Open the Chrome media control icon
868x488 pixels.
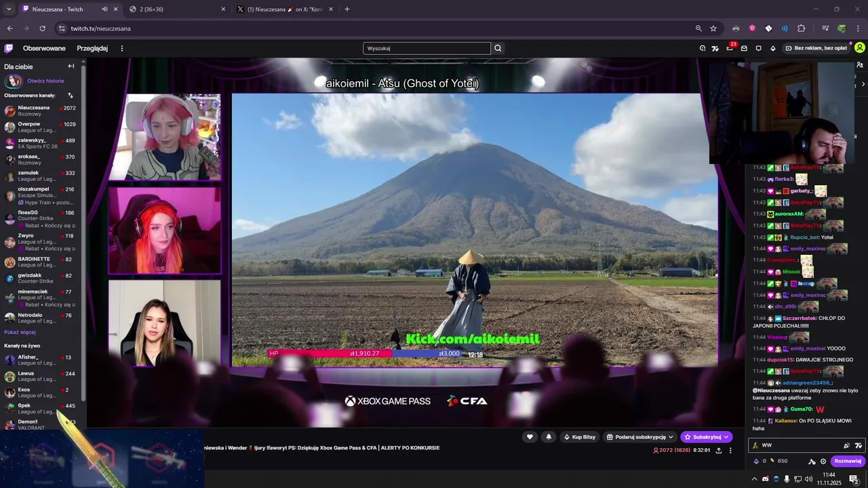coord(825,28)
